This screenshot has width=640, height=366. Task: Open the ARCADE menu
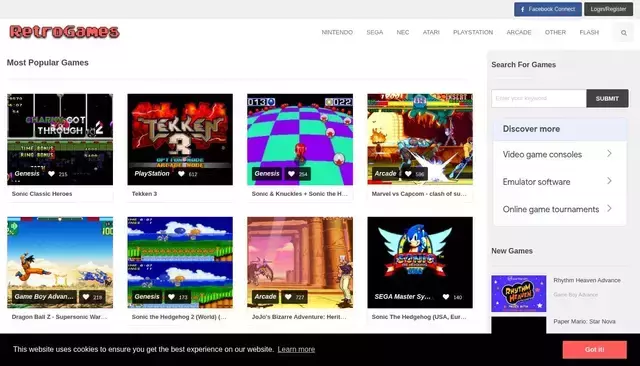pos(519,32)
